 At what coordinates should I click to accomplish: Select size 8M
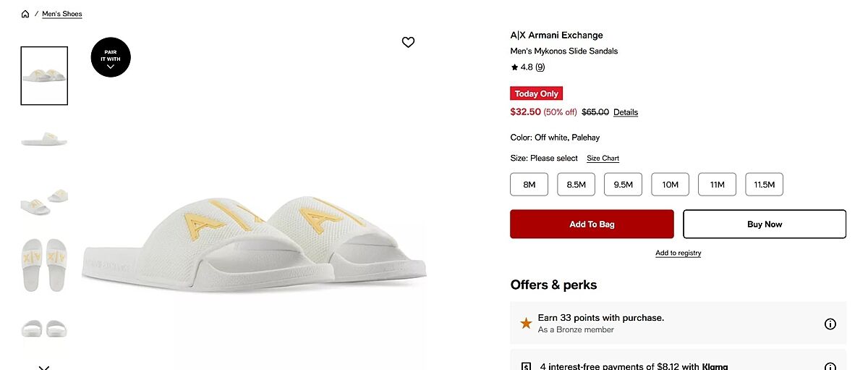click(529, 185)
